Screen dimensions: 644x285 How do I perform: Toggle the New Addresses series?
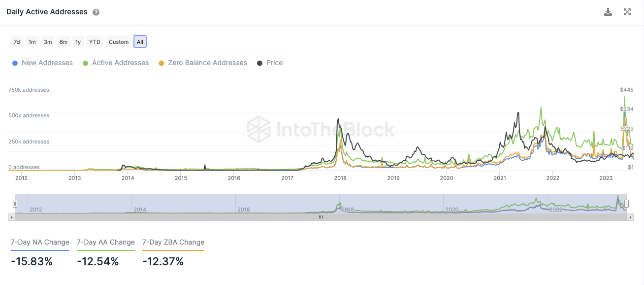tap(42, 63)
